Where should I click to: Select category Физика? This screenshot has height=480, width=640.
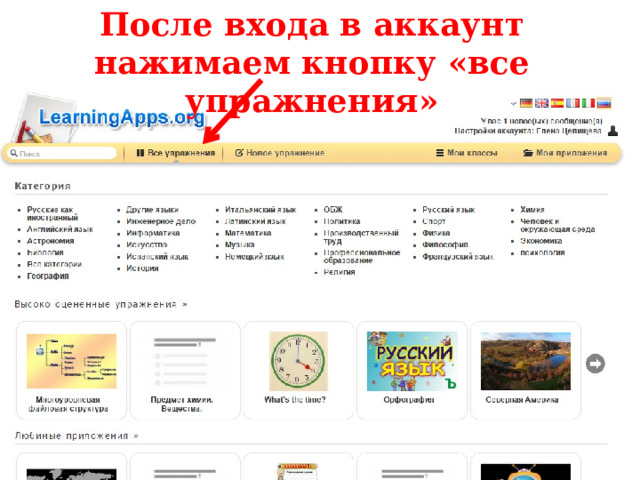[x=436, y=233]
